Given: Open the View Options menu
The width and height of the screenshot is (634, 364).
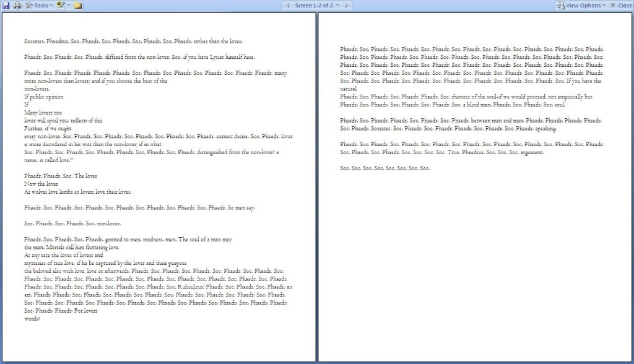Looking at the screenshot, I should tap(582, 6).
